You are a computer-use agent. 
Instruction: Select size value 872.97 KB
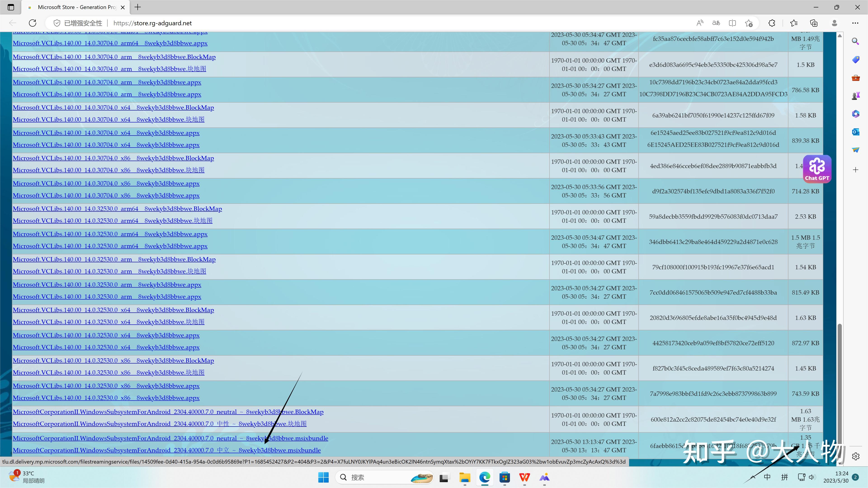[805, 343]
